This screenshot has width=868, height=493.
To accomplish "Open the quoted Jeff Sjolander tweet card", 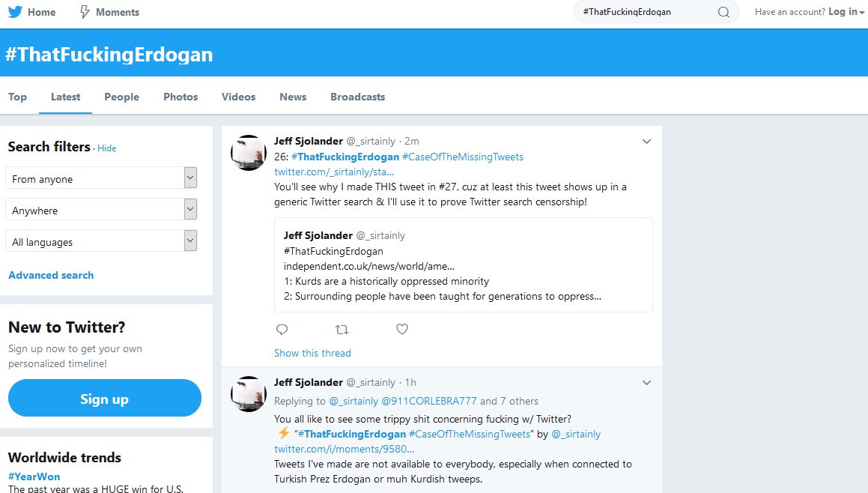I will pos(464,264).
